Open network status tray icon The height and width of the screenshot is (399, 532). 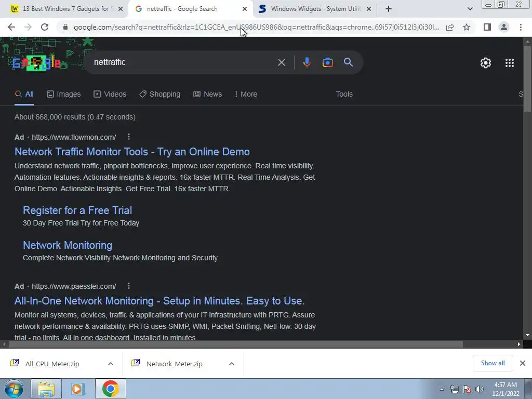pos(454,389)
